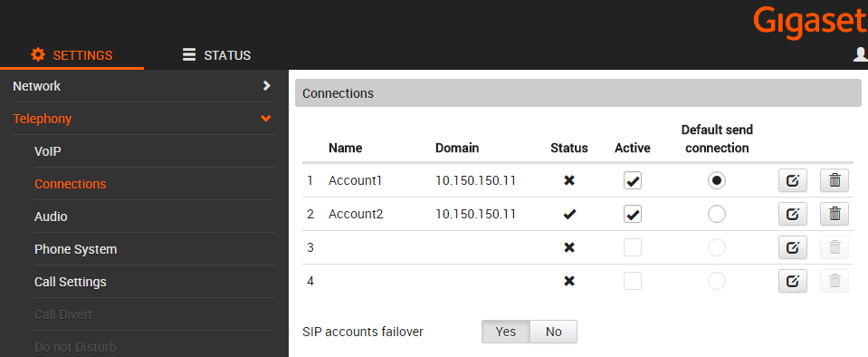The height and width of the screenshot is (357, 868).
Task: Switch to the STATUS tab
Action: click(x=216, y=55)
